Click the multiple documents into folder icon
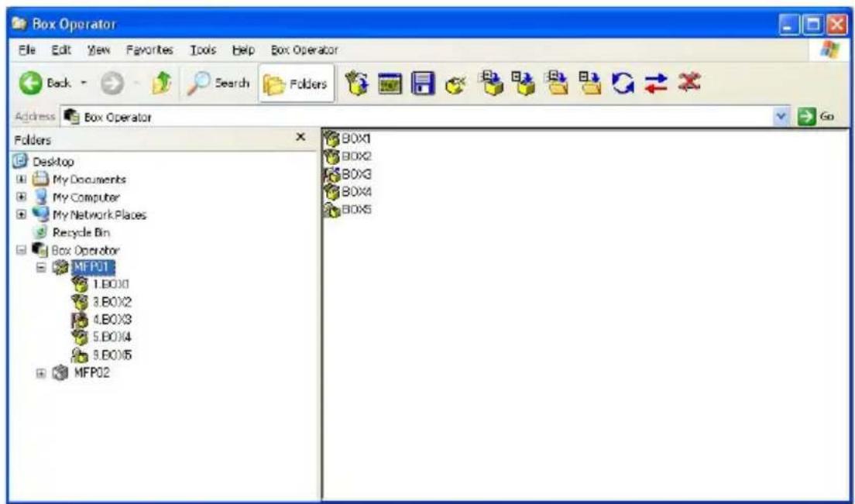855x504 pixels. [x=557, y=83]
